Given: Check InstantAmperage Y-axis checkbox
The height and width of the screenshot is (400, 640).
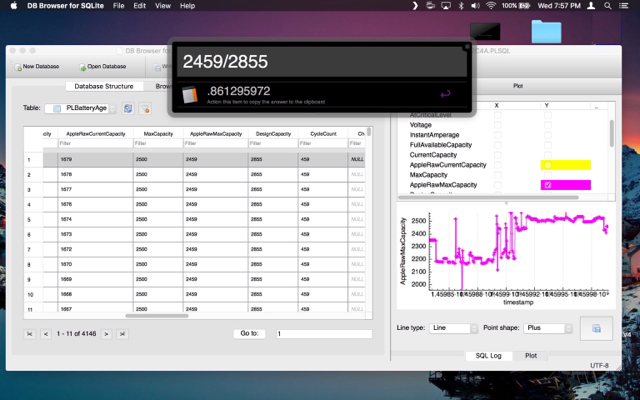Looking at the screenshot, I should [x=548, y=135].
